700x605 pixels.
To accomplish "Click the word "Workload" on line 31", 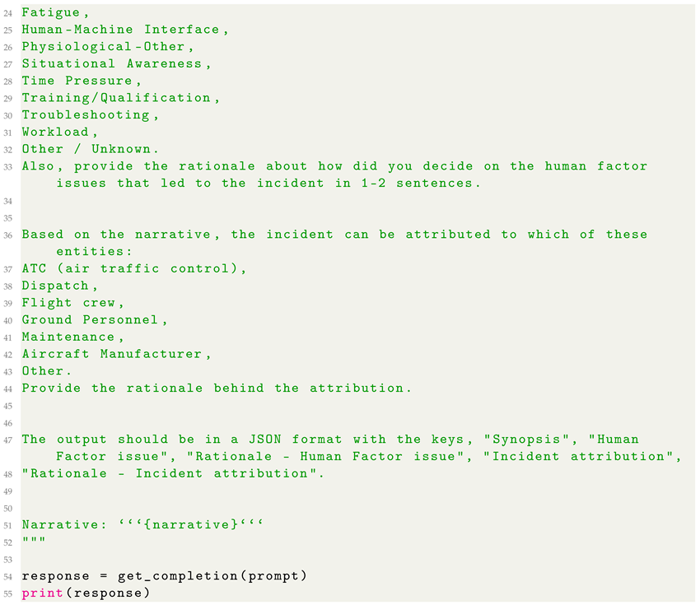I will click(x=56, y=132).
